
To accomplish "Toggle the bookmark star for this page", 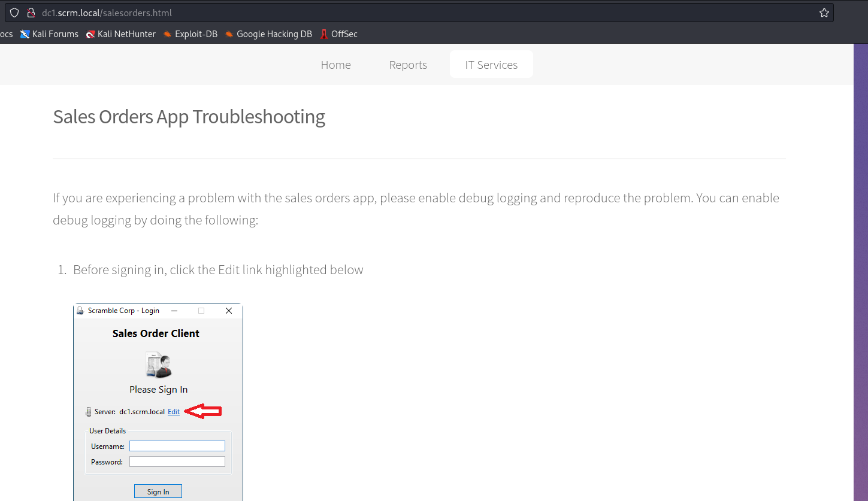I will click(824, 12).
